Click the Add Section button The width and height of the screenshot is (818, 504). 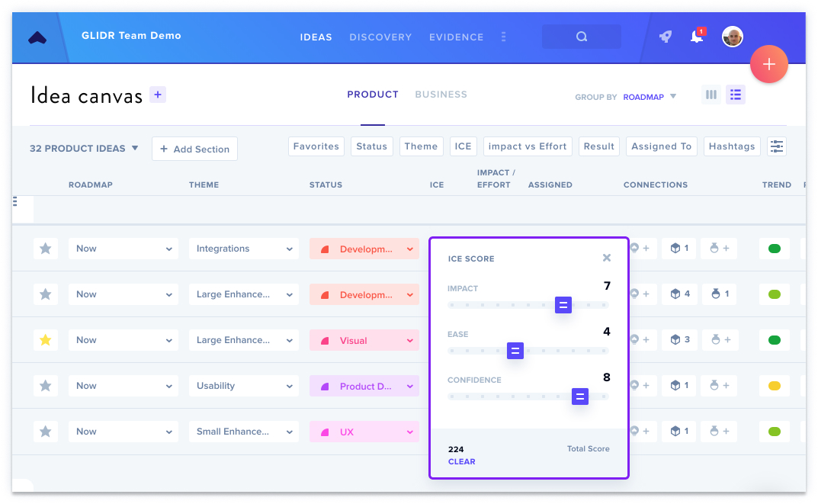(x=194, y=149)
